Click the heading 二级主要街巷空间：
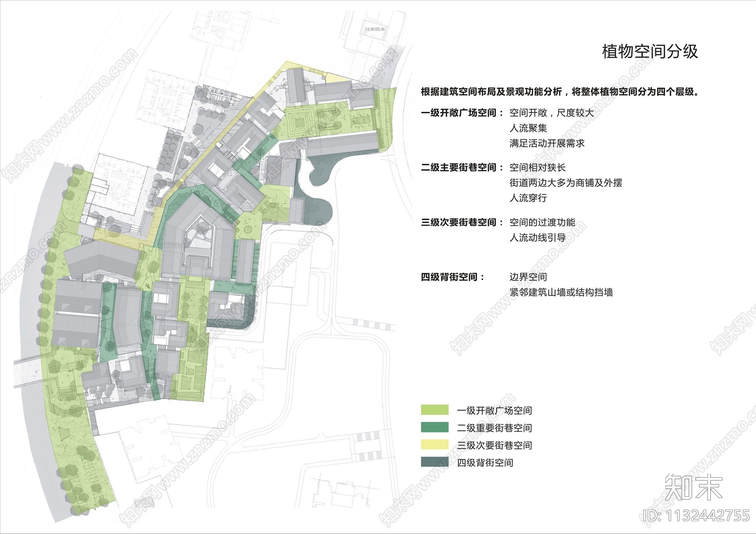Screen dimensions: 756x534 tap(463, 168)
